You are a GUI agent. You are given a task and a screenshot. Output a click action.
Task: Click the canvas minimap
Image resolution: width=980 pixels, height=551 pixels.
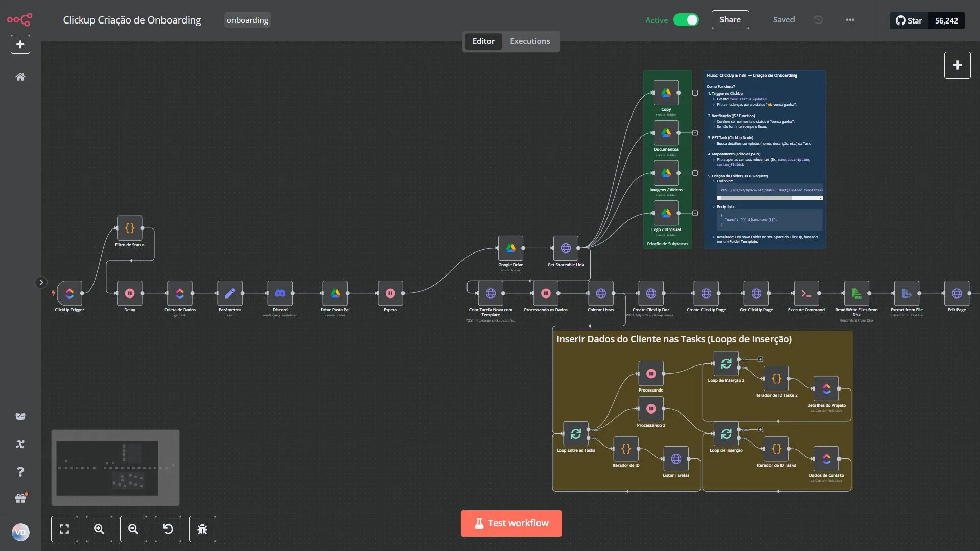[115, 468]
